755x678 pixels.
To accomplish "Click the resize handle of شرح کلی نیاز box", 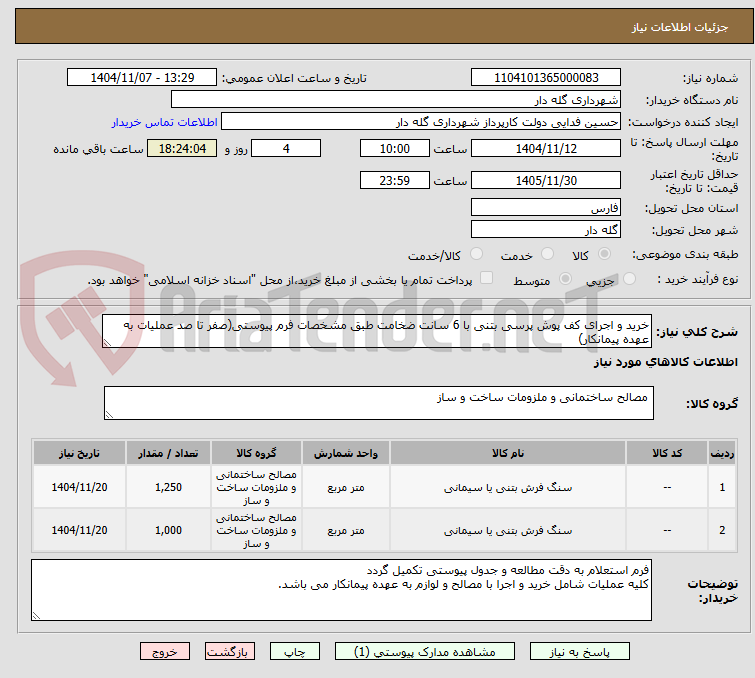I will click(x=107, y=342).
